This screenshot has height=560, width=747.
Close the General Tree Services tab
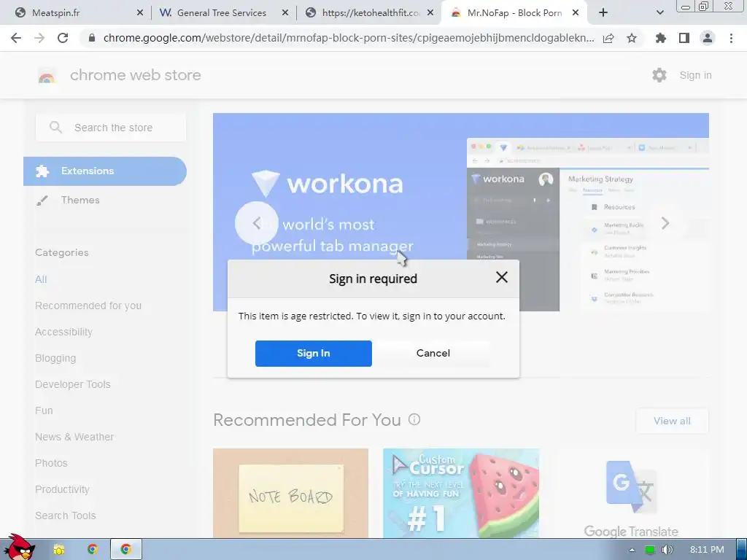pos(285,13)
